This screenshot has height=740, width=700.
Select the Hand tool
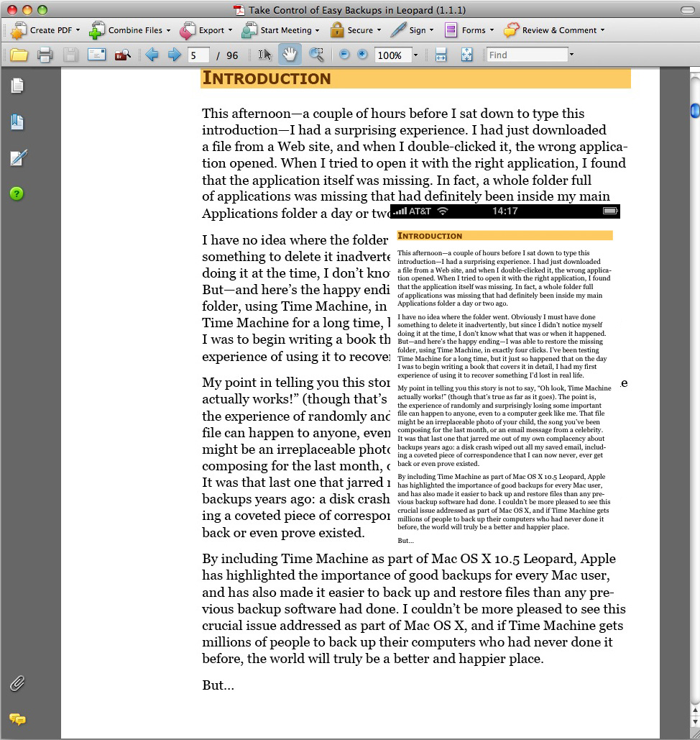pos(290,55)
